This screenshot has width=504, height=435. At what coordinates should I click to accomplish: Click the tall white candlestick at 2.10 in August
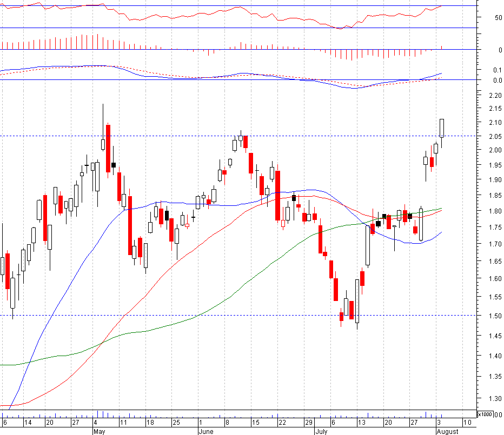pos(442,128)
